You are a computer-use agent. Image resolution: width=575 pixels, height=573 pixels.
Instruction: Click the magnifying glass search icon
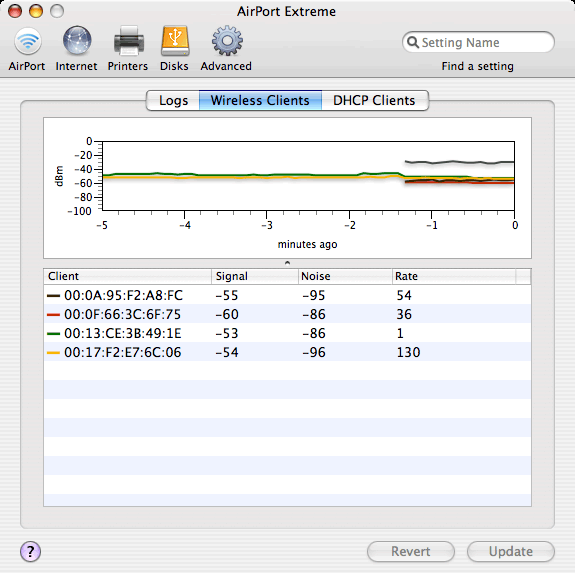(413, 42)
